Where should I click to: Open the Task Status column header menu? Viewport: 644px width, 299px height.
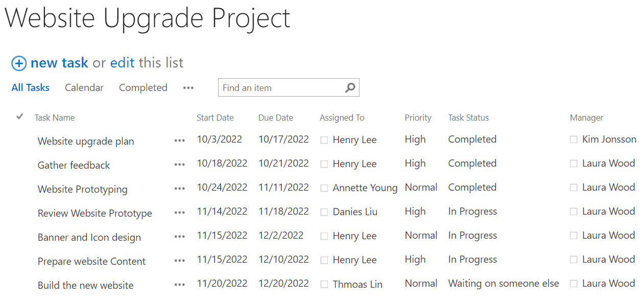pos(468,118)
